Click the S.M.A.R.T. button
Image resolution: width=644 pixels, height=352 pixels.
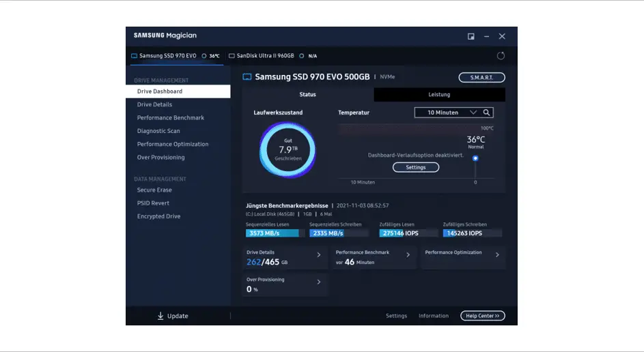coord(481,77)
